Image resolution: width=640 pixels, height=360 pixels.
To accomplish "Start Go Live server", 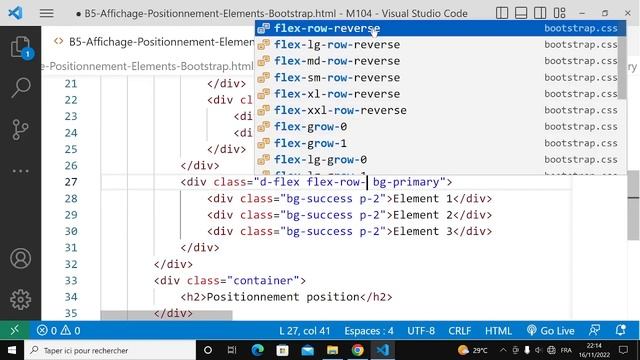I will (550, 331).
